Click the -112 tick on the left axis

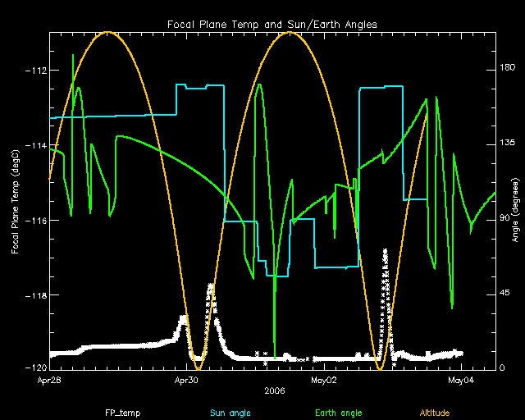click(x=35, y=71)
